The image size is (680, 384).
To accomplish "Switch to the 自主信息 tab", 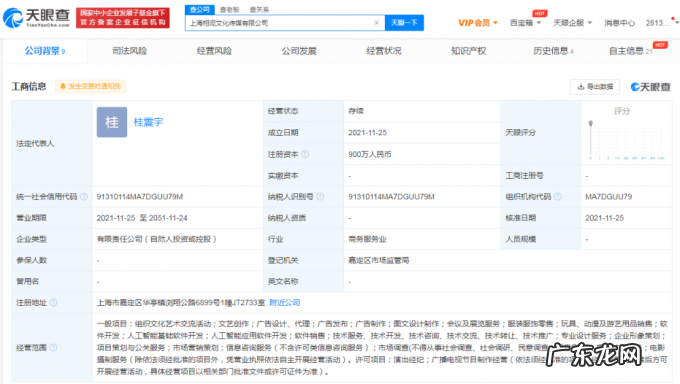I will 630,51.
